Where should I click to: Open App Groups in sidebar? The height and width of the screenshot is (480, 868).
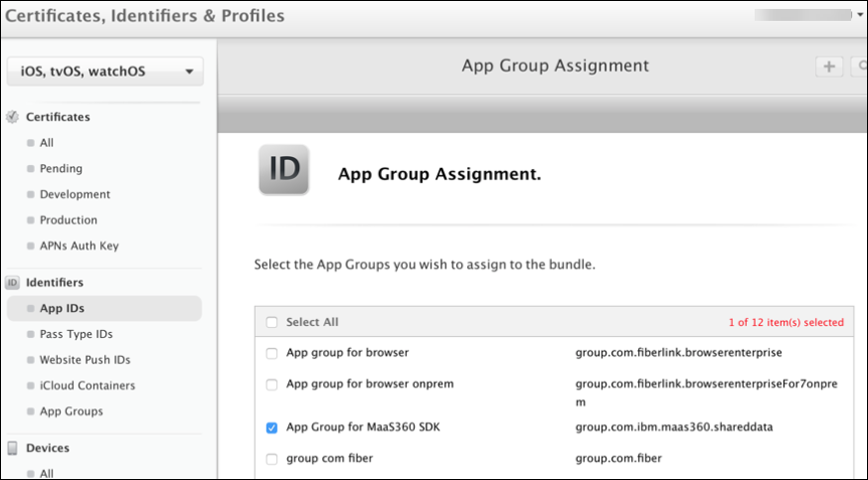click(x=71, y=411)
